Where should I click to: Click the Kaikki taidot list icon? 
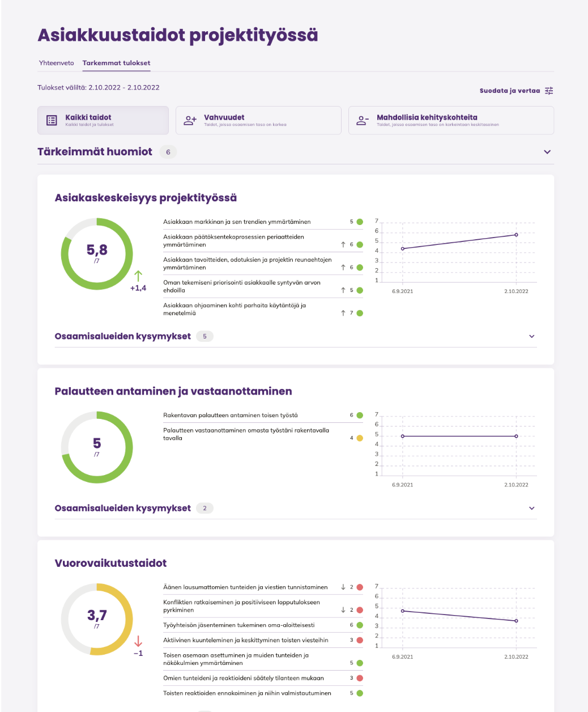pos(52,120)
